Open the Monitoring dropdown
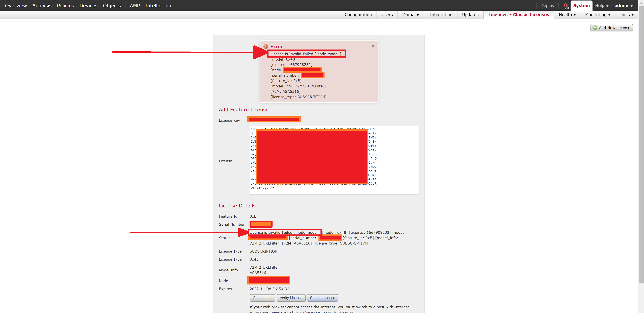Viewport: 644px width, 313px height. pyautogui.click(x=598, y=14)
